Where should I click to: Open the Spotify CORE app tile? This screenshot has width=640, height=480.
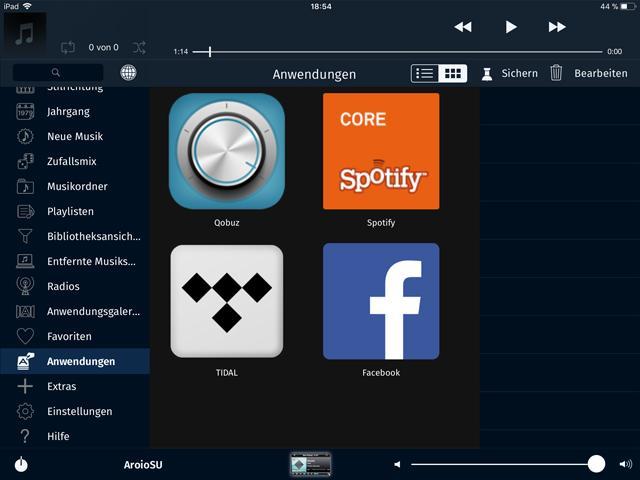(x=381, y=151)
